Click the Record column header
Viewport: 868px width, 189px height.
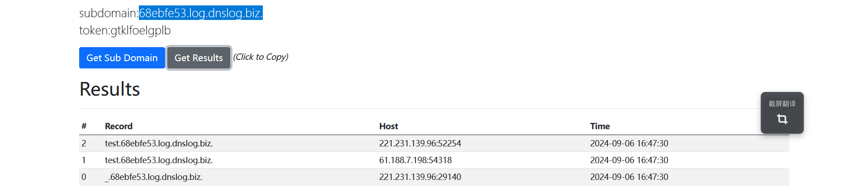point(119,126)
